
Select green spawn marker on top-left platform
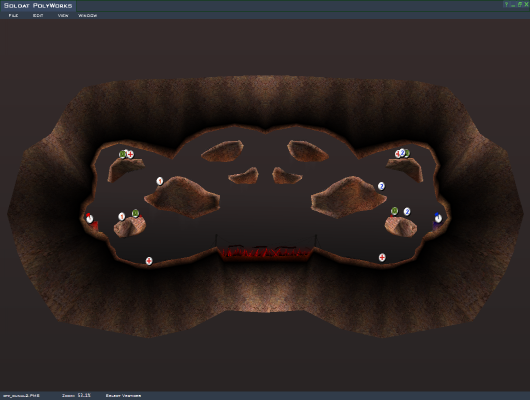pyautogui.click(x=122, y=155)
